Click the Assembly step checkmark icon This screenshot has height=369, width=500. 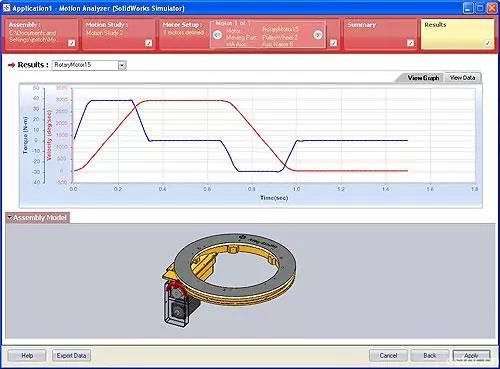click(72, 43)
